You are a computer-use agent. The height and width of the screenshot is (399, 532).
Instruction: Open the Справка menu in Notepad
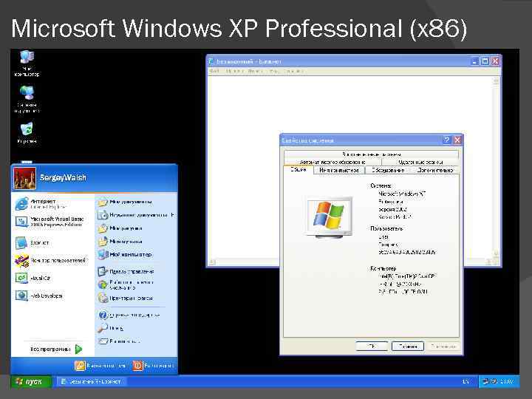click(x=293, y=71)
